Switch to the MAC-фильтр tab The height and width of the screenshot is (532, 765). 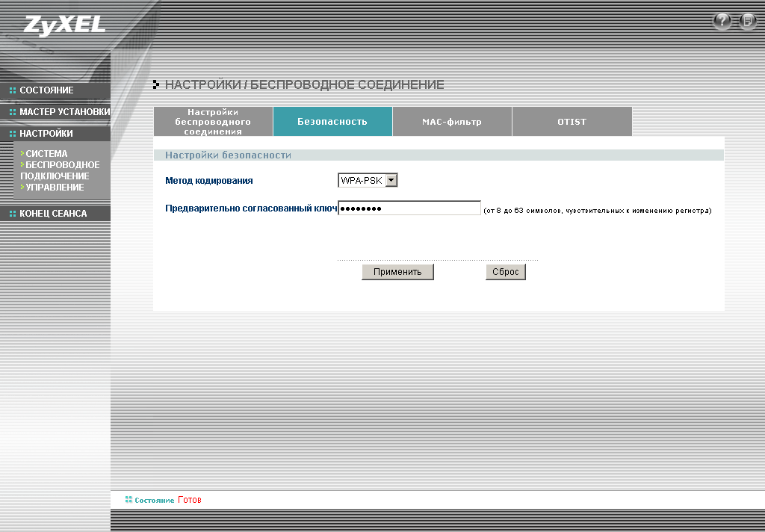452,122
